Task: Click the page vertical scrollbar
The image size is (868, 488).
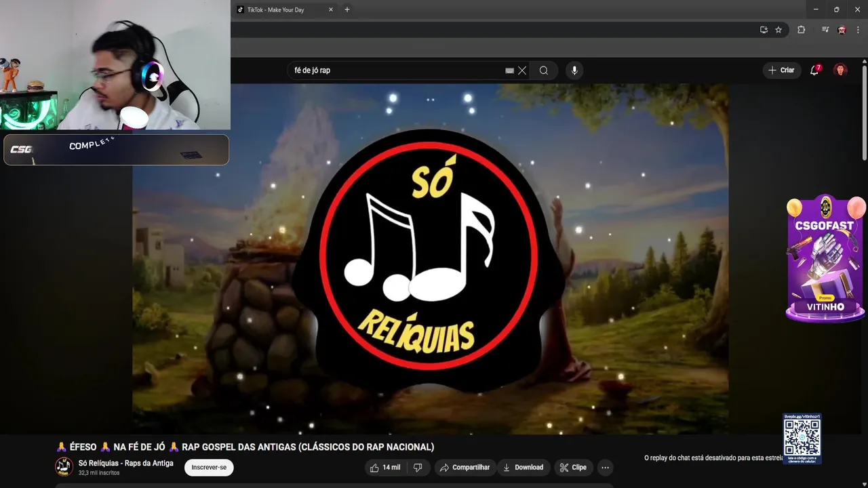Action: 865,112
